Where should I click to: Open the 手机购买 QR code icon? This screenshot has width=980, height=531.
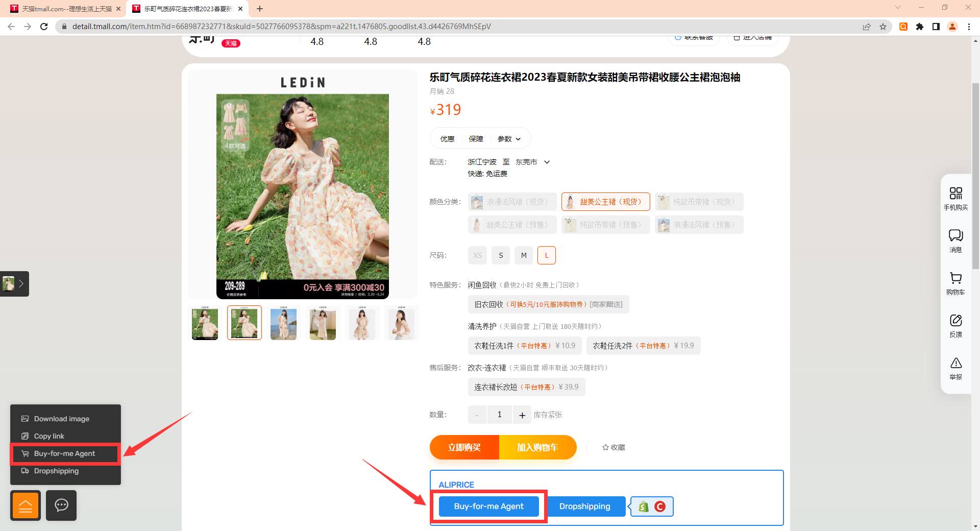point(955,197)
